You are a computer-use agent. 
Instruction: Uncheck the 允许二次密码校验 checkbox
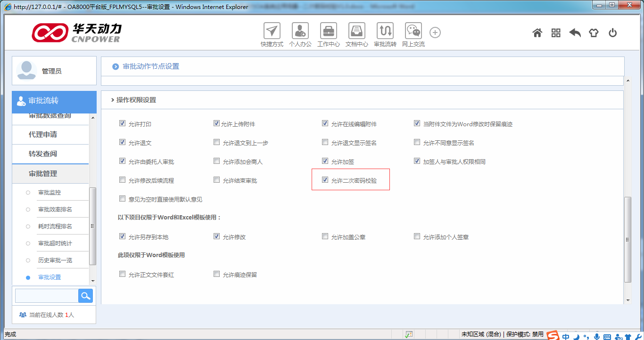[325, 180]
